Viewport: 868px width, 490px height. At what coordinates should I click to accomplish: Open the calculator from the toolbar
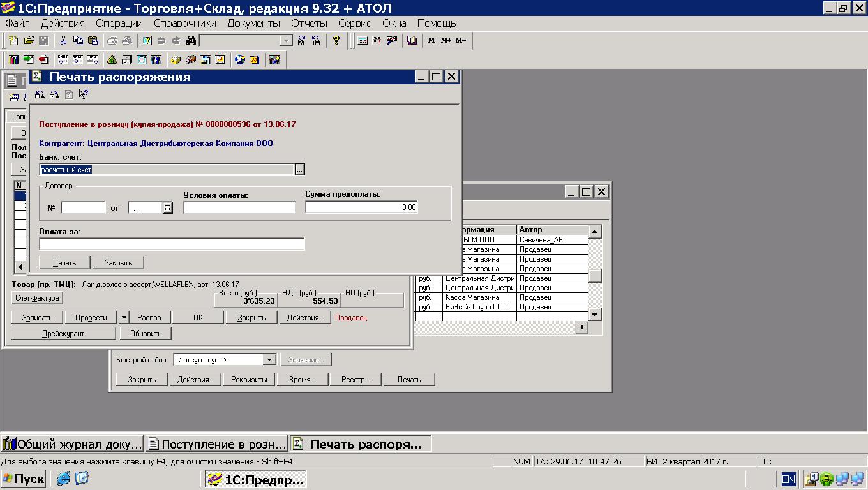coord(363,41)
